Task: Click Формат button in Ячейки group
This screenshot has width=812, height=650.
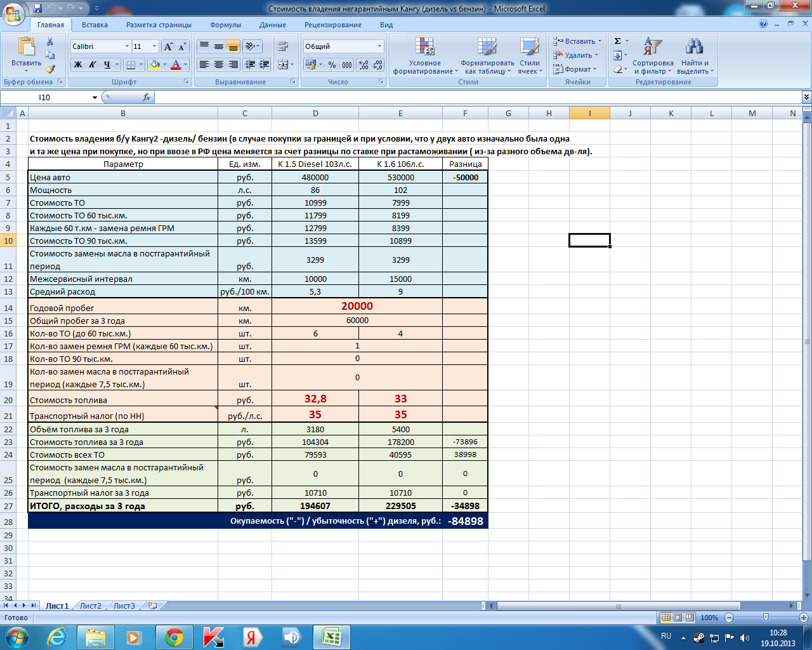Action: (575, 69)
